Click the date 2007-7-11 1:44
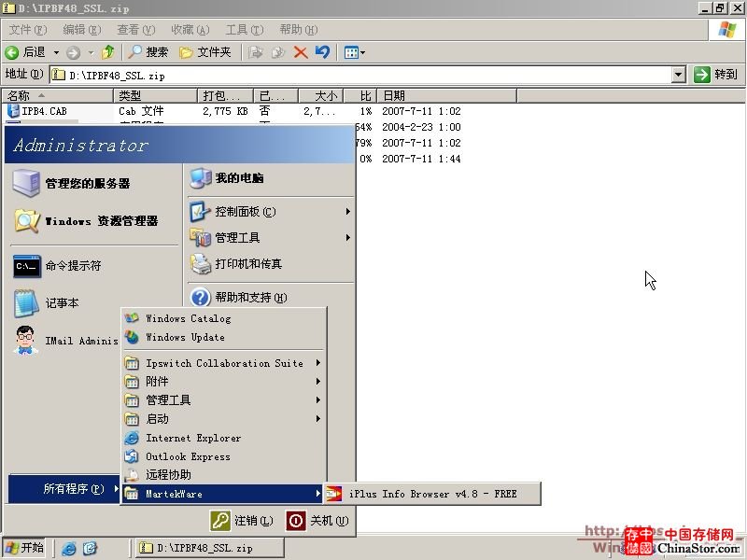 [421, 159]
